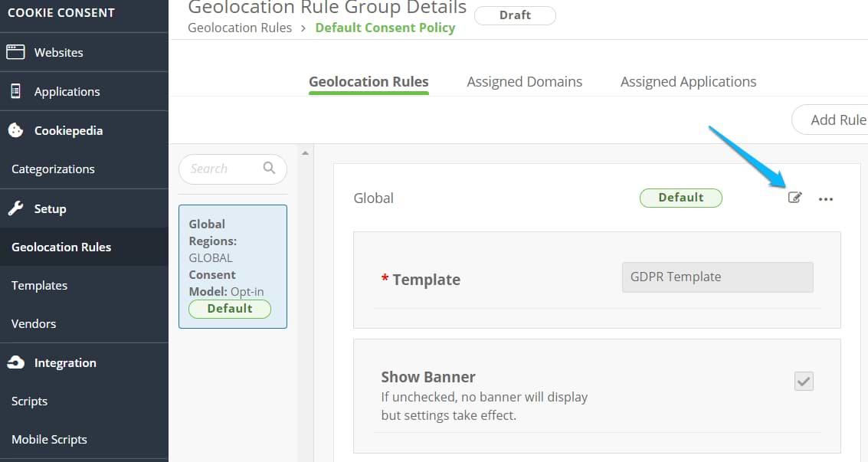Screen dimensions: 868x462
Task: Click the Cookiepedia cookie icon
Action: pyautogui.click(x=15, y=130)
